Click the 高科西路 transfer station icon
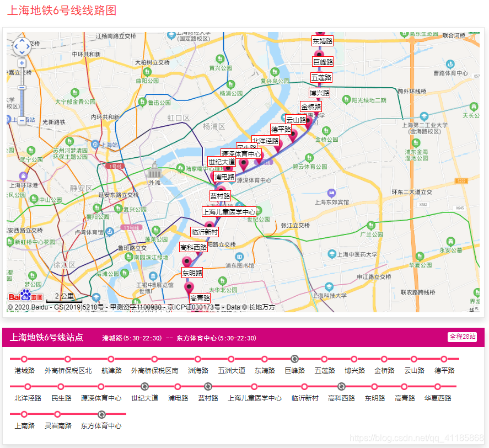Image resolution: width=489 pixels, height=448 pixels. (341, 387)
